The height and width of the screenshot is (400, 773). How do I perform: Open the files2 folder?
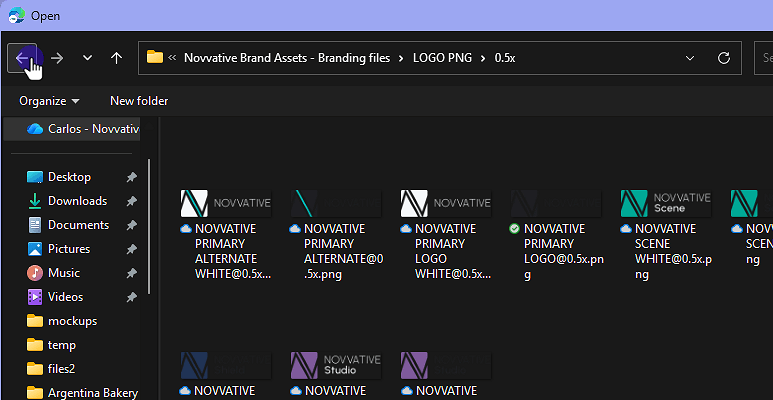[61, 369]
